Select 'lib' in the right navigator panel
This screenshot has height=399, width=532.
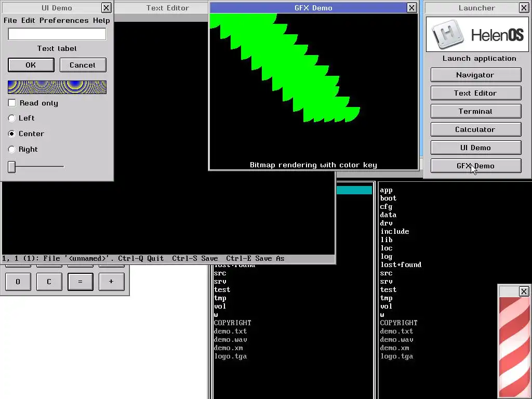[387, 240]
